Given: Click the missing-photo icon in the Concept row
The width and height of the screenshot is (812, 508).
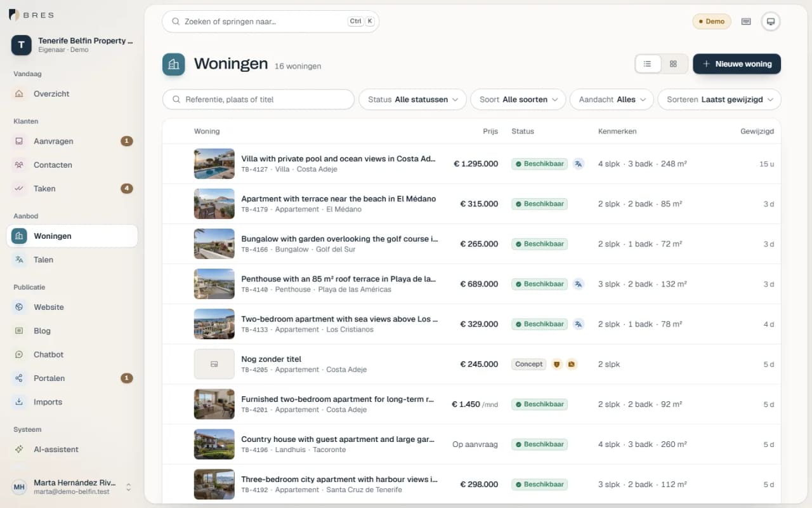Looking at the screenshot, I should pos(572,364).
